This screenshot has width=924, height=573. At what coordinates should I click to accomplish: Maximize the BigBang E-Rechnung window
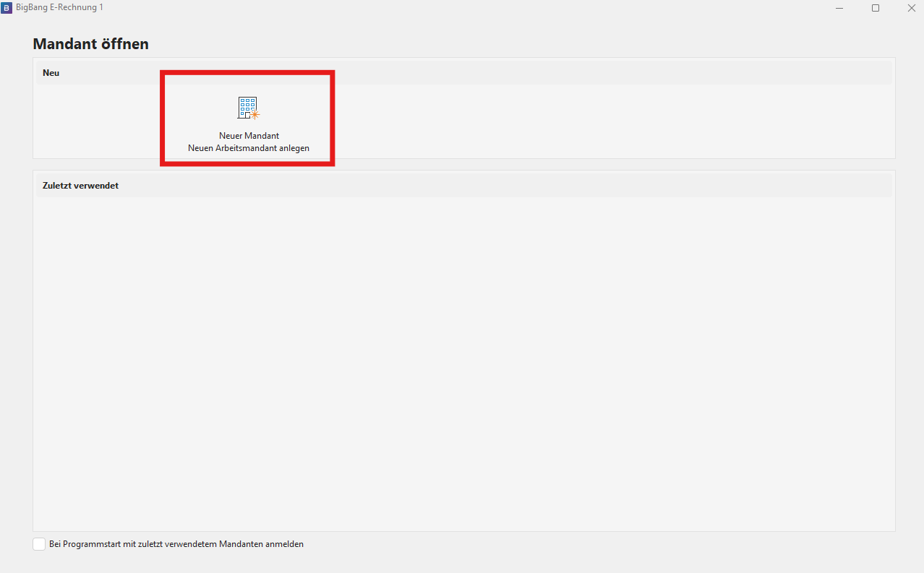875,8
